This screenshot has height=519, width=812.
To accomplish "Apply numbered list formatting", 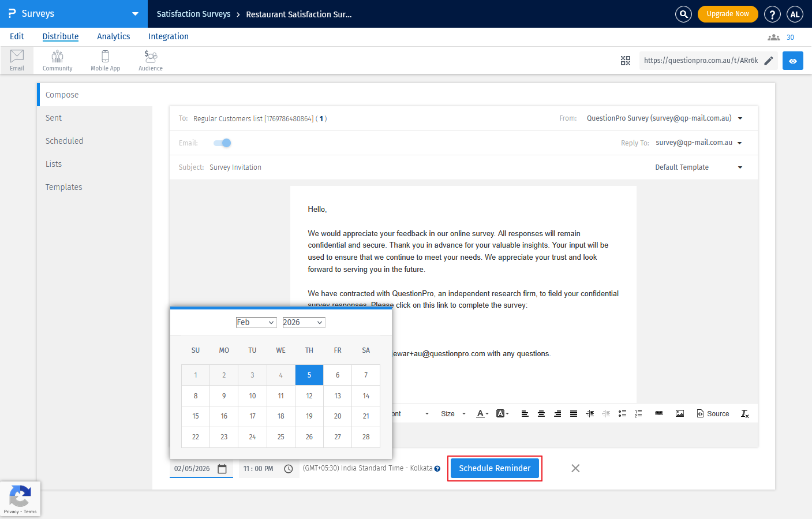I will [x=638, y=413].
